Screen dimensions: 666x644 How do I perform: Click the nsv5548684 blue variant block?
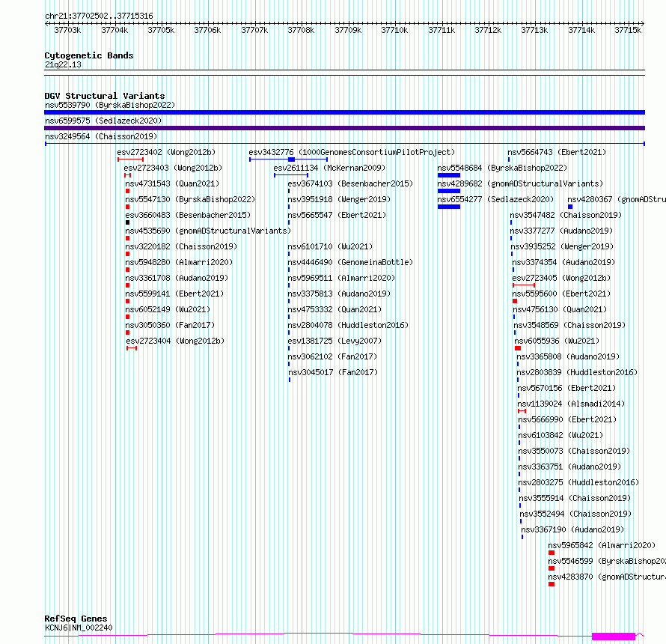click(x=449, y=175)
